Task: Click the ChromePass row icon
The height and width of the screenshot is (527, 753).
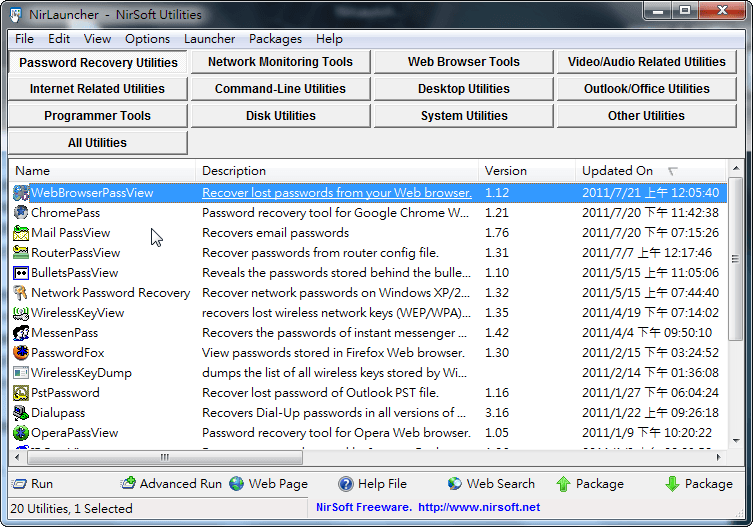Action: coord(21,212)
